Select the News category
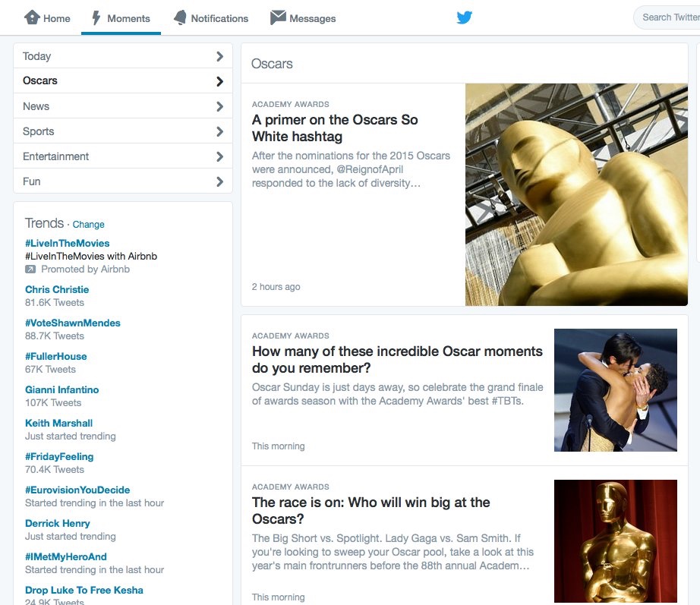 click(123, 106)
